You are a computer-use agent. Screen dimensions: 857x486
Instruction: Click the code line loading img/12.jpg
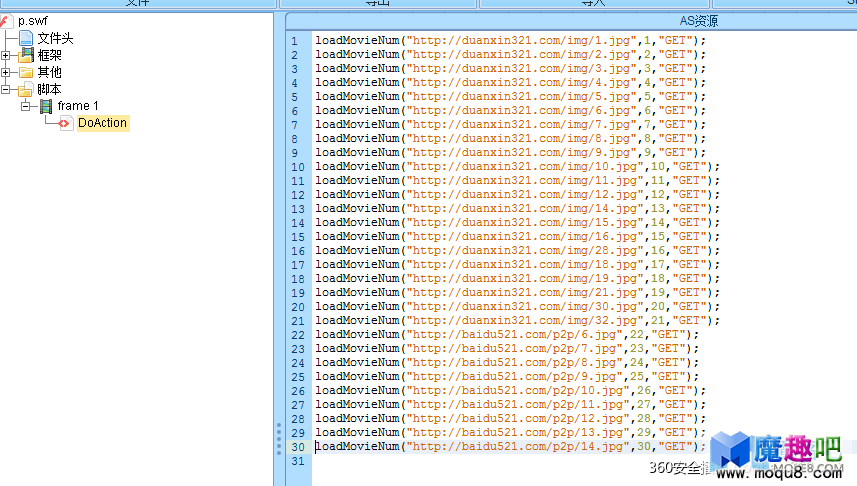[x=518, y=195]
